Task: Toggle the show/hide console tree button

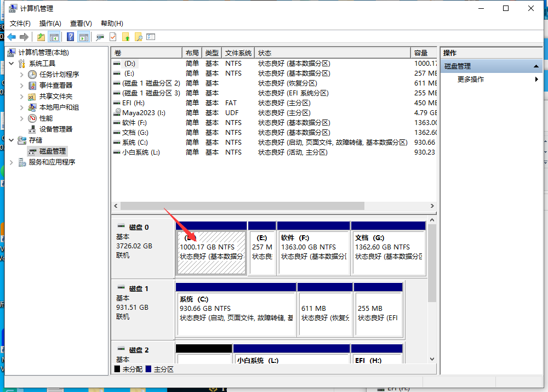Action: tap(54, 37)
